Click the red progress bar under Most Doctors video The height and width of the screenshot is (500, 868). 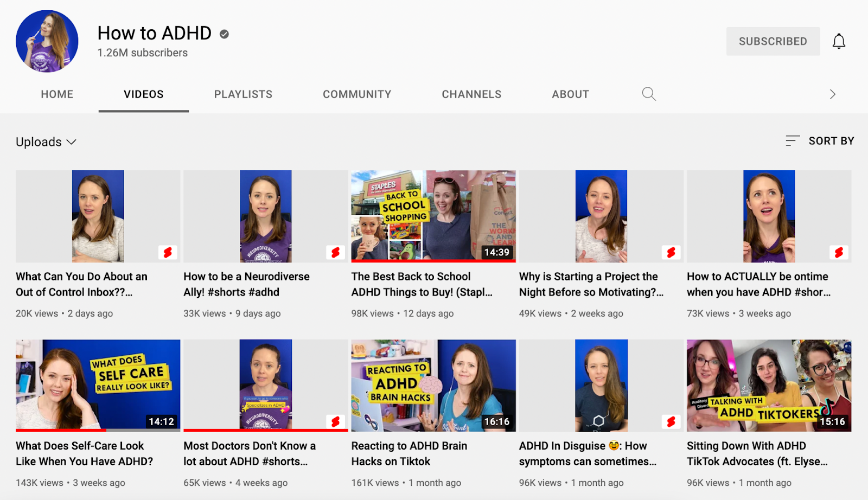click(266, 430)
